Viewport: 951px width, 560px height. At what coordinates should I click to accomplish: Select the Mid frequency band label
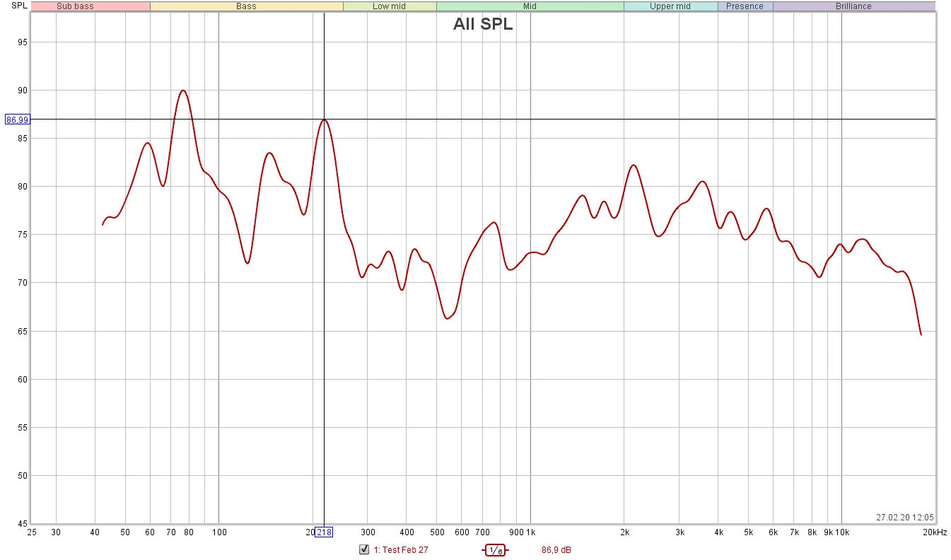pos(530,6)
